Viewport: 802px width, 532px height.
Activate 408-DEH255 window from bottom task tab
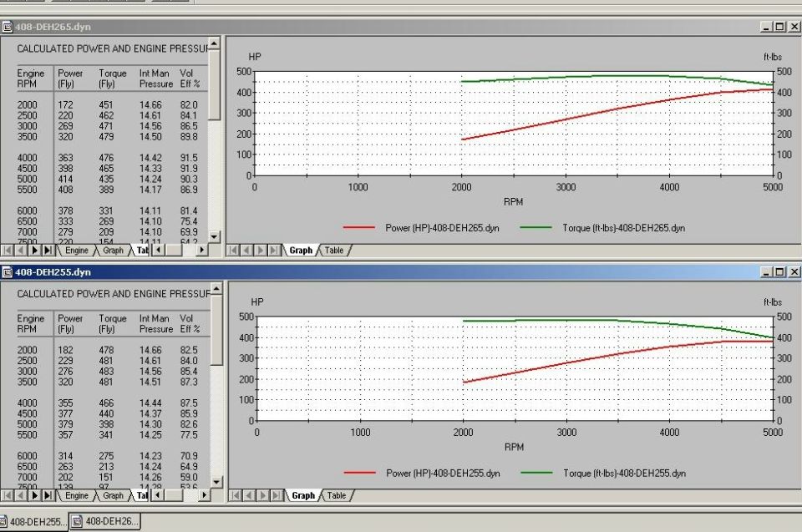pos(33,522)
